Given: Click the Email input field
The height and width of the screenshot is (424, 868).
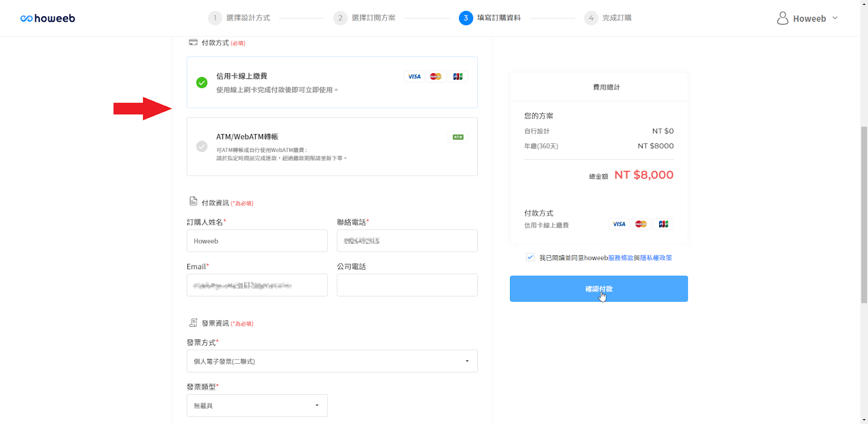Looking at the screenshot, I should coord(257,285).
